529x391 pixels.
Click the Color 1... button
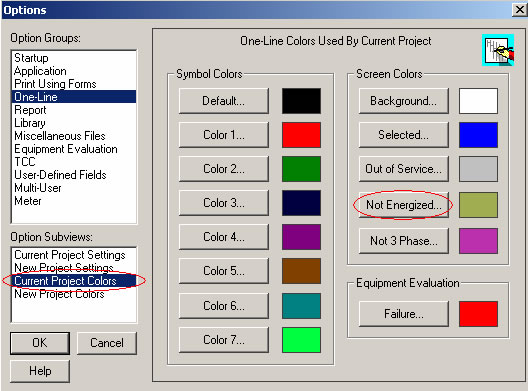point(224,135)
